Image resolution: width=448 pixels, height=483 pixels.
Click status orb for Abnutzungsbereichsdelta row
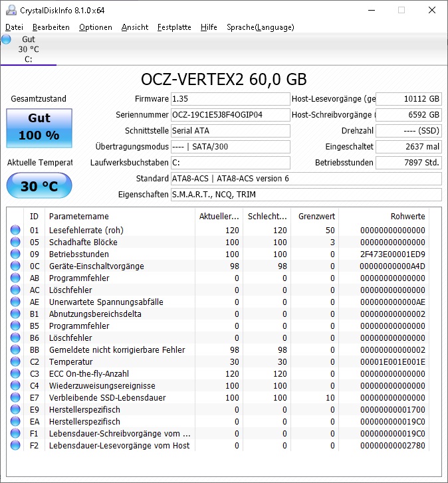pos(15,314)
